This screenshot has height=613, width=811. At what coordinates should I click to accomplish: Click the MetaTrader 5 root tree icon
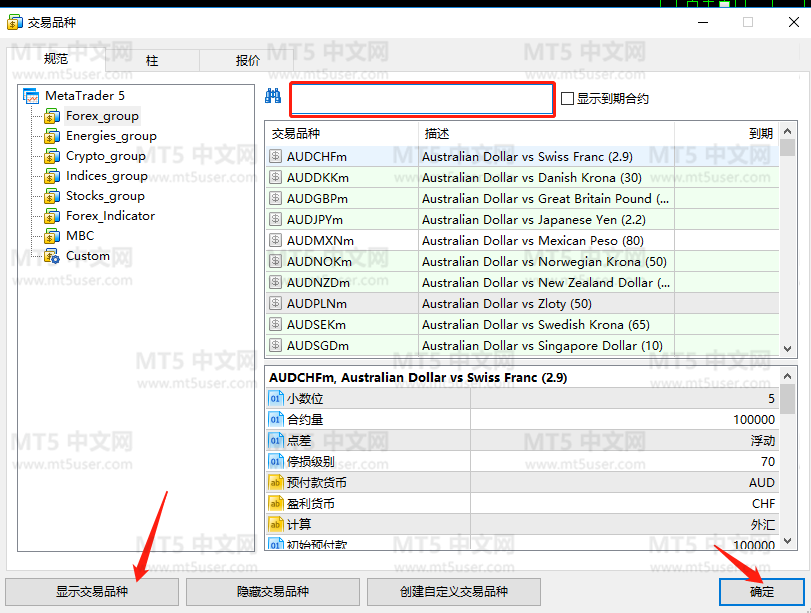(31, 96)
